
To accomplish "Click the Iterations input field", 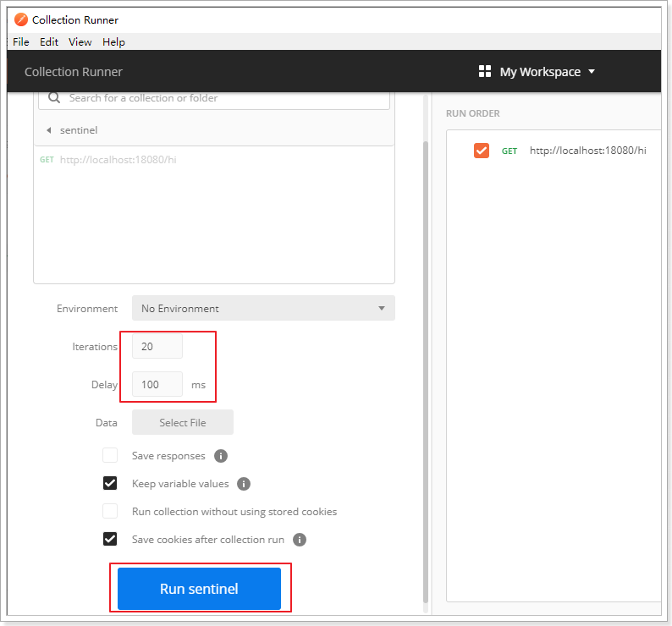I will point(157,347).
